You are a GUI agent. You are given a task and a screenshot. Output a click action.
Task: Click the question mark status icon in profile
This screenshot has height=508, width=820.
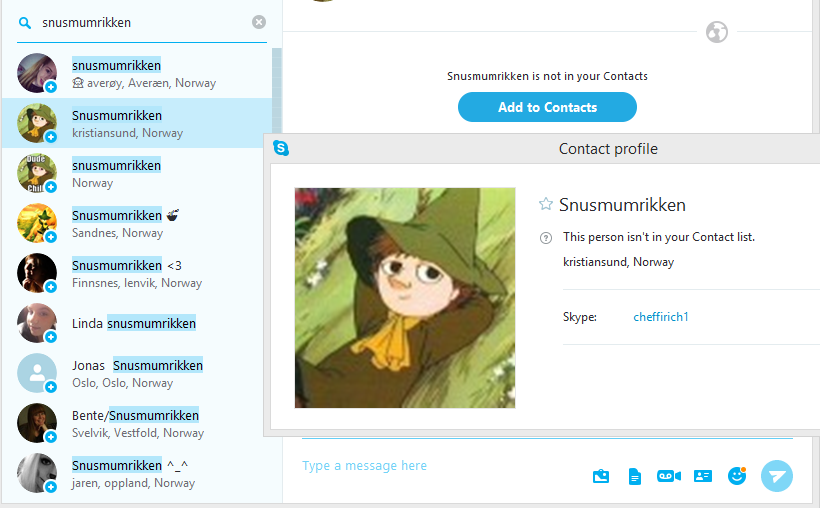tap(545, 238)
